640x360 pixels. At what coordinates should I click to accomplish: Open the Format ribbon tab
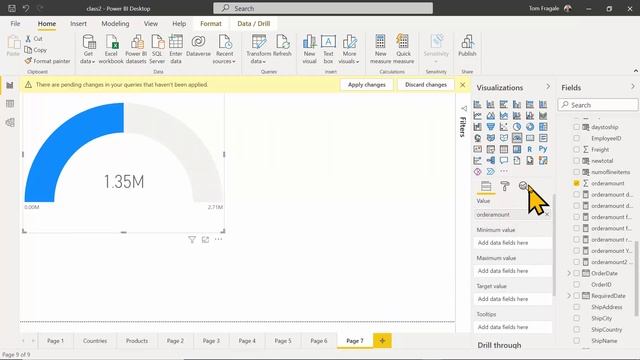[x=211, y=24]
